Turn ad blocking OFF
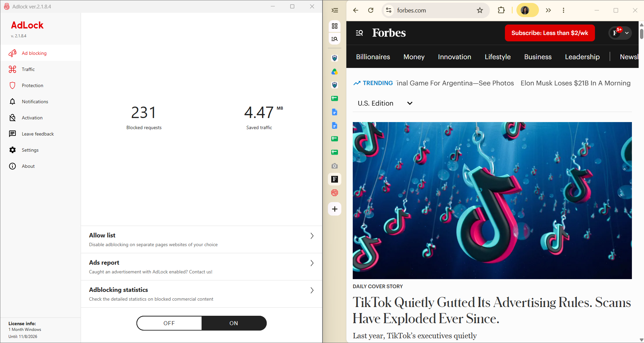644x343 pixels. point(169,323)
